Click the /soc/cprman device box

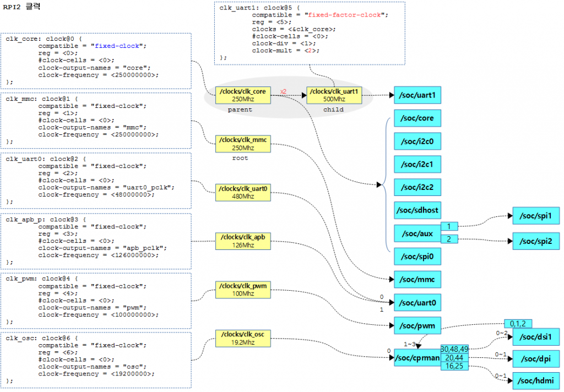pos(417,358)
